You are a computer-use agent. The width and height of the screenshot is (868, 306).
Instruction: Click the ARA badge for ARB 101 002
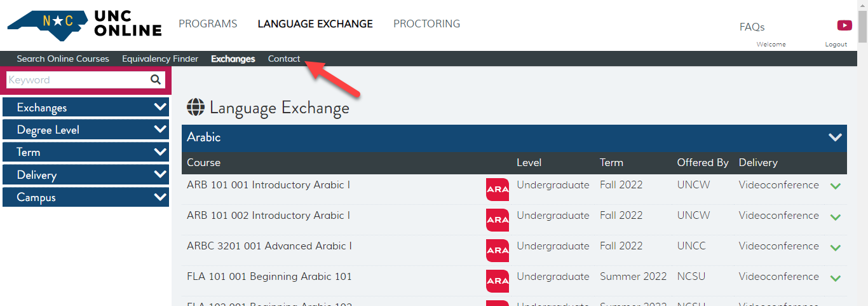[497, 219]
